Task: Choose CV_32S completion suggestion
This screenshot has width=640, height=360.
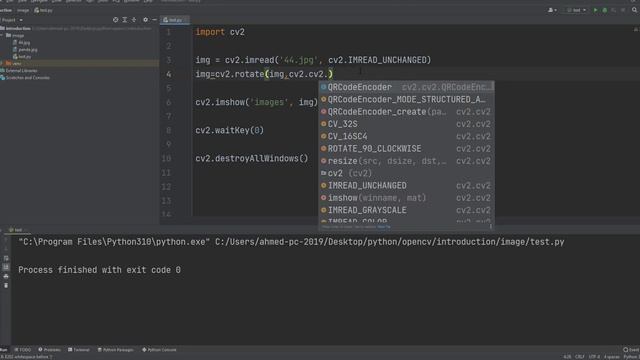Action: click(407, 124)
